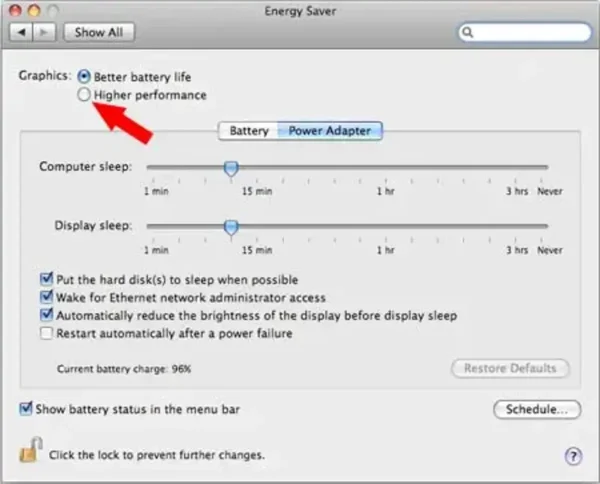
Task: Switch to the Battery tab
Action: [249, 131]
